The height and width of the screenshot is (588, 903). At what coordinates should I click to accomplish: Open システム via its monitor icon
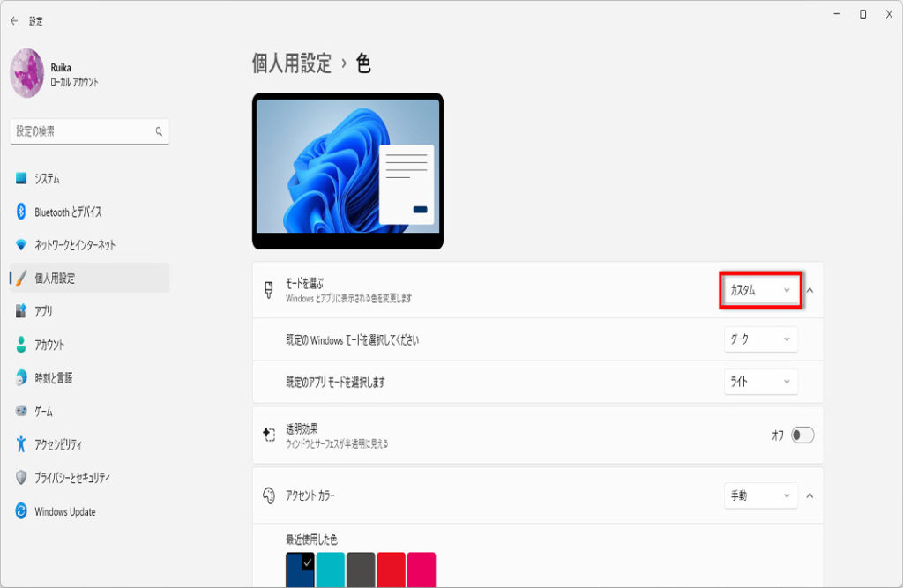tap(21, 179)
